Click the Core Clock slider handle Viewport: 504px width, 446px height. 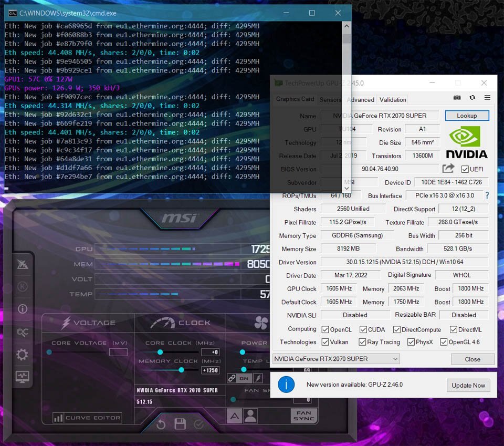[160, 352]
